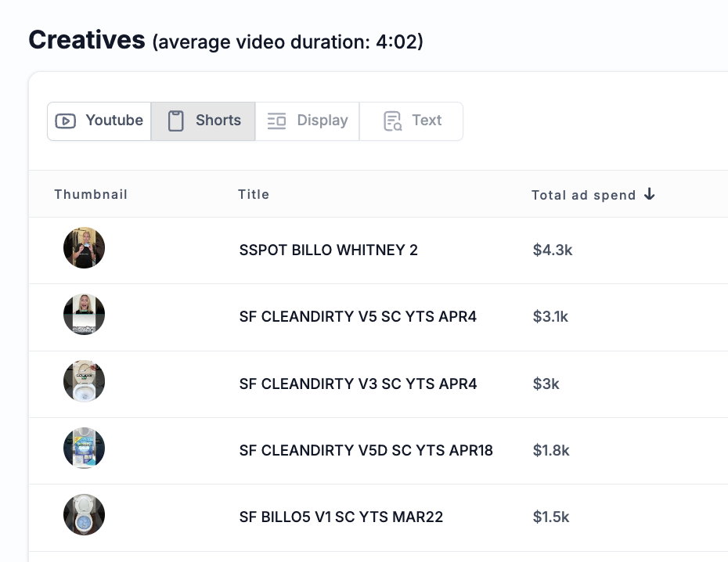Screen dimensions: 728x562
Task: Click the Total ad spend sort arrow
Action: click(650, 194)
